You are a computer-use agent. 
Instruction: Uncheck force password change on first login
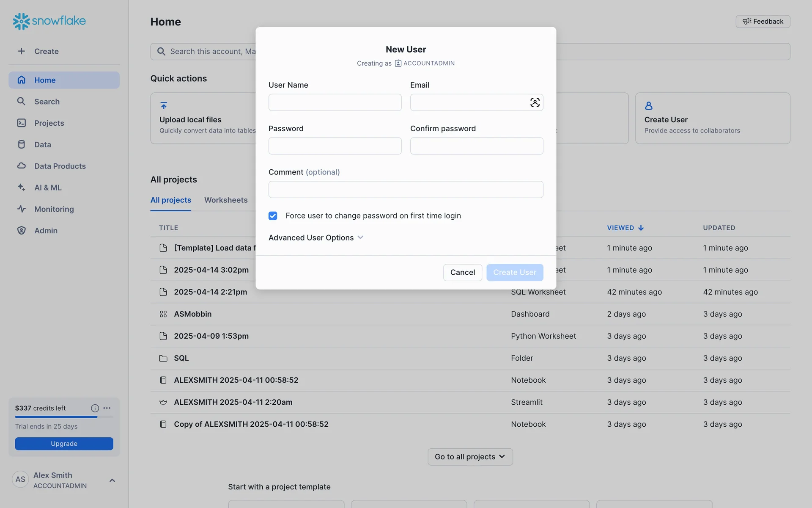point(273,216)
